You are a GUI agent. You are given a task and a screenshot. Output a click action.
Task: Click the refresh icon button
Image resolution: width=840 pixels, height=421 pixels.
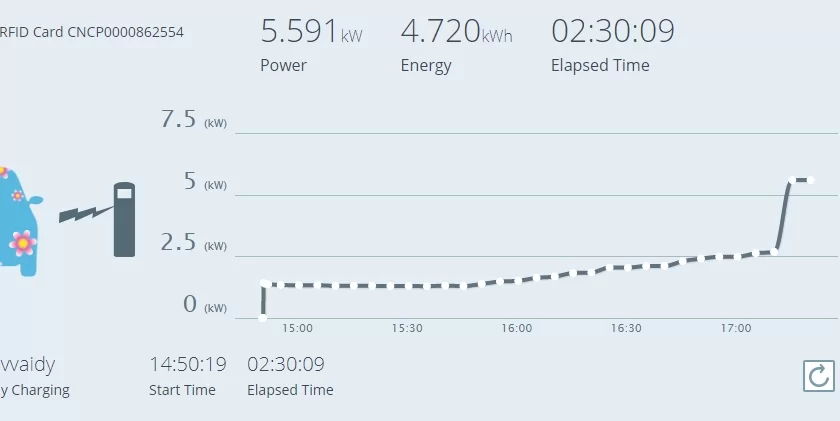pyautogui.click(x=818, y=375)
